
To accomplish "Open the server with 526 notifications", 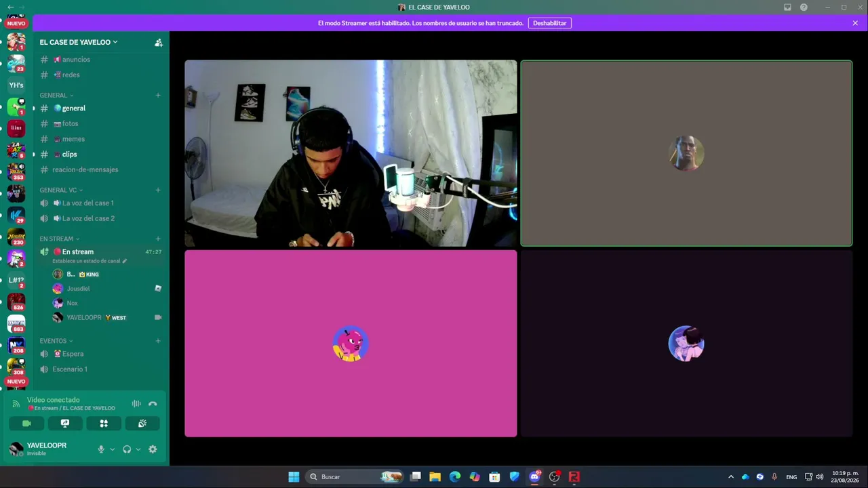I will point(16,302).
